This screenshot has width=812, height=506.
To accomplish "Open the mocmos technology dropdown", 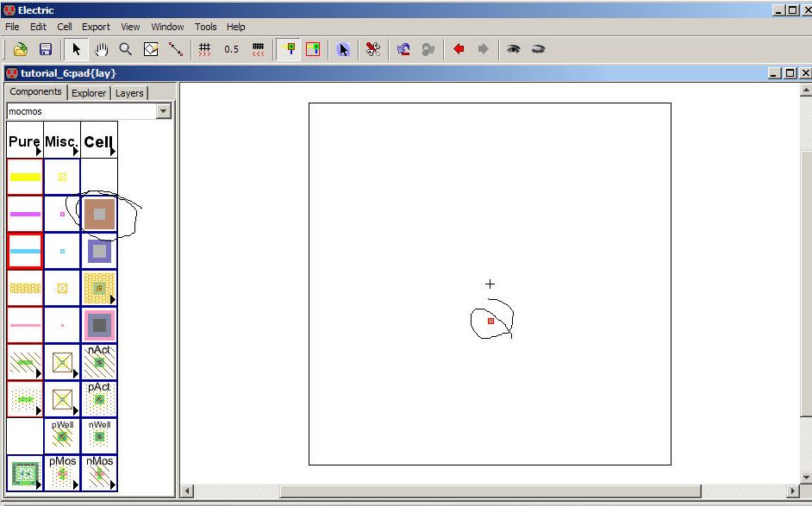I will tap(164, 111).
